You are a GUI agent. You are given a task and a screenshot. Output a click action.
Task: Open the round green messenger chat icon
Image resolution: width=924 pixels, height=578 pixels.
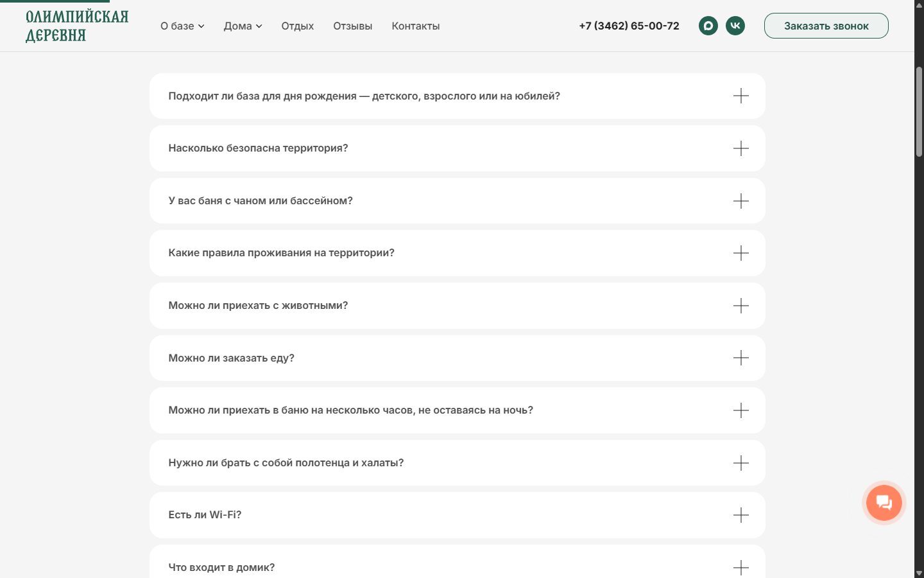(x=708, y=26)
